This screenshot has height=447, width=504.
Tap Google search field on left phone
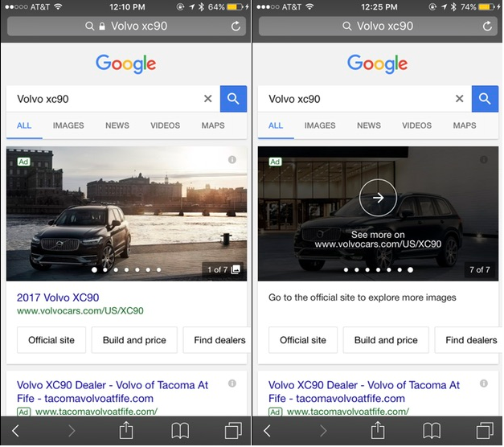(x=113, y=99)
